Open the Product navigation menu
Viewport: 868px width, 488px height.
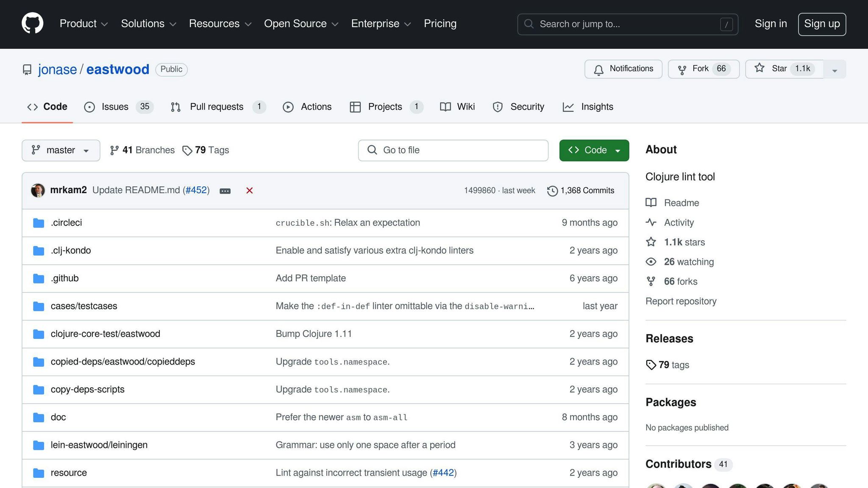tap(83, 24)
